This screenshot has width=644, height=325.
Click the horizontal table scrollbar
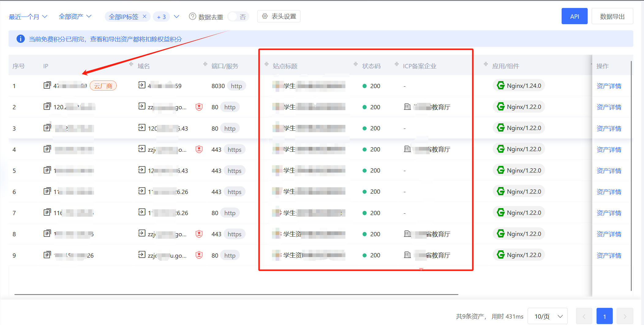coord(236,294)
